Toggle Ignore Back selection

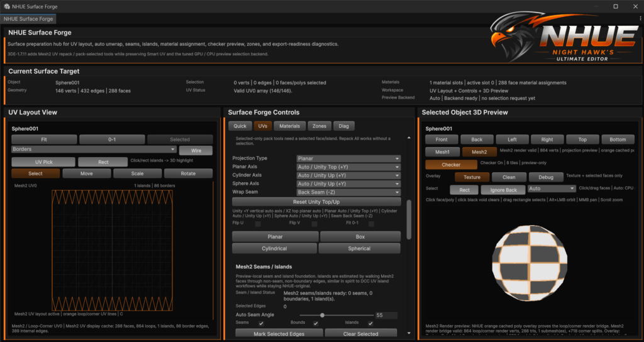tap(504, 190)
